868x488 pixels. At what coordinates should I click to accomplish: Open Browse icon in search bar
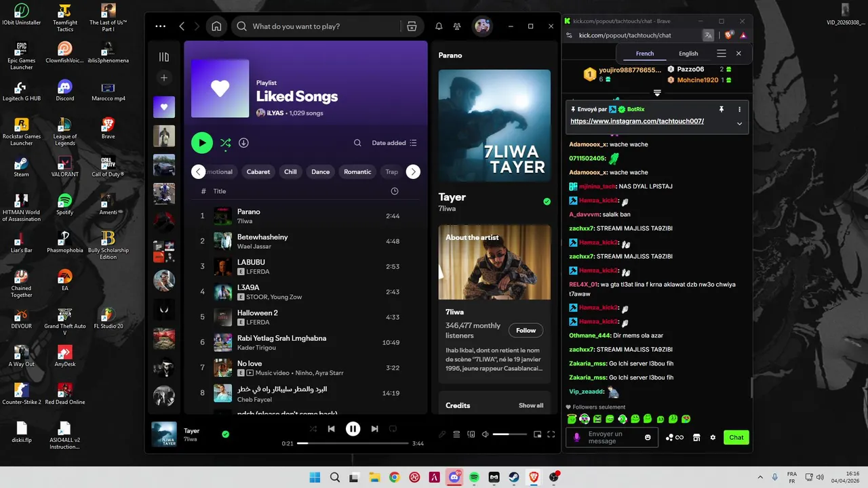[x=412, y=26]
